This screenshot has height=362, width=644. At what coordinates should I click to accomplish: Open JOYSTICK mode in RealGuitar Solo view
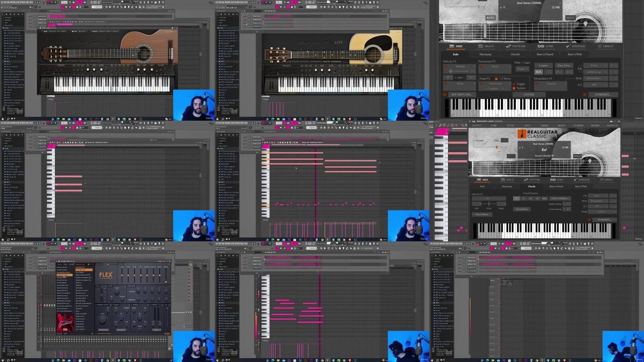(576, 46)
